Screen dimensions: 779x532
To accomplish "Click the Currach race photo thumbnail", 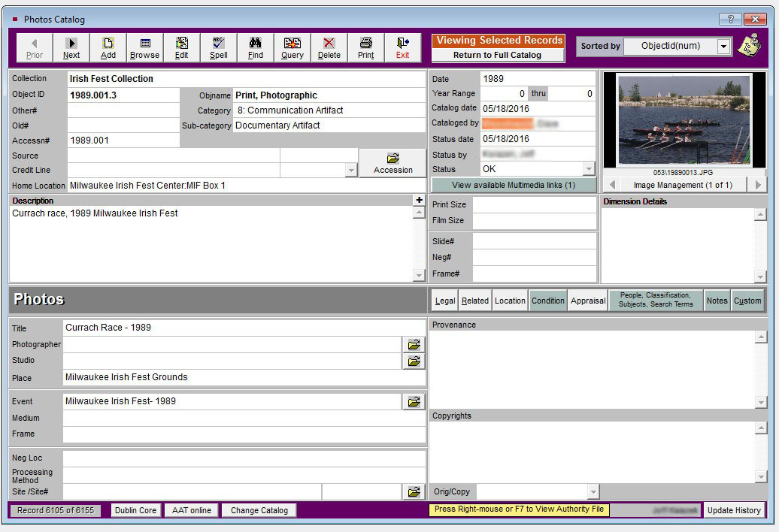I will [684, 120].
